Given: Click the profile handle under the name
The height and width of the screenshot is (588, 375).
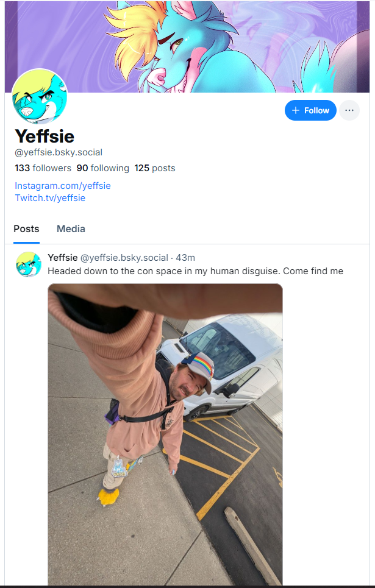Looking at the screenshot, I should [59, 152].
